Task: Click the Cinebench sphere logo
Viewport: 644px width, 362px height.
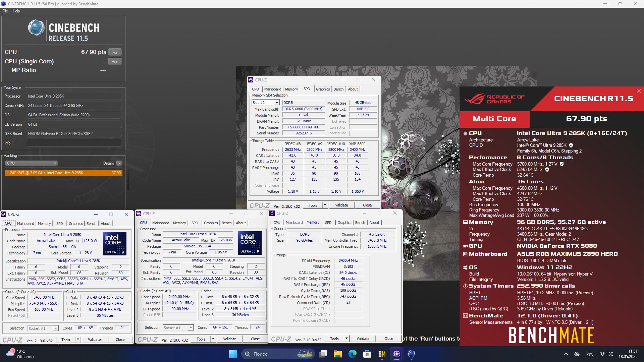Action: [x=36, y=27]
